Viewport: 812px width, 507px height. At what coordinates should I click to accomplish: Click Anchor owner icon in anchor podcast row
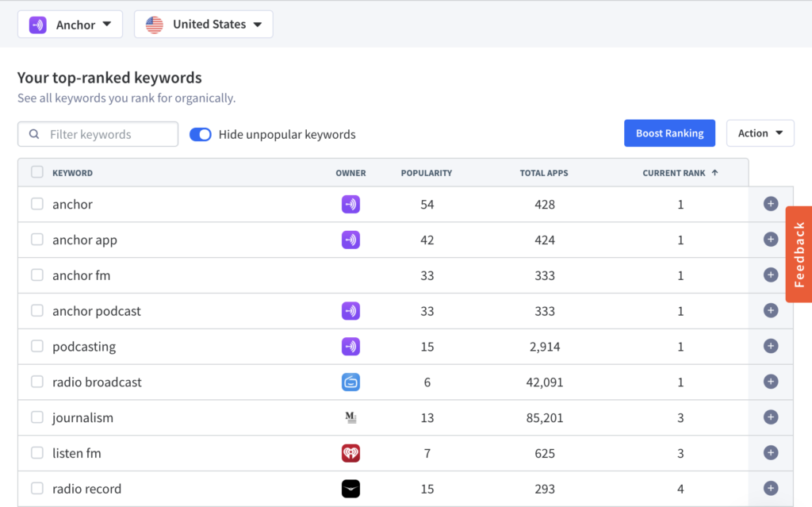[x=350, y=311]
